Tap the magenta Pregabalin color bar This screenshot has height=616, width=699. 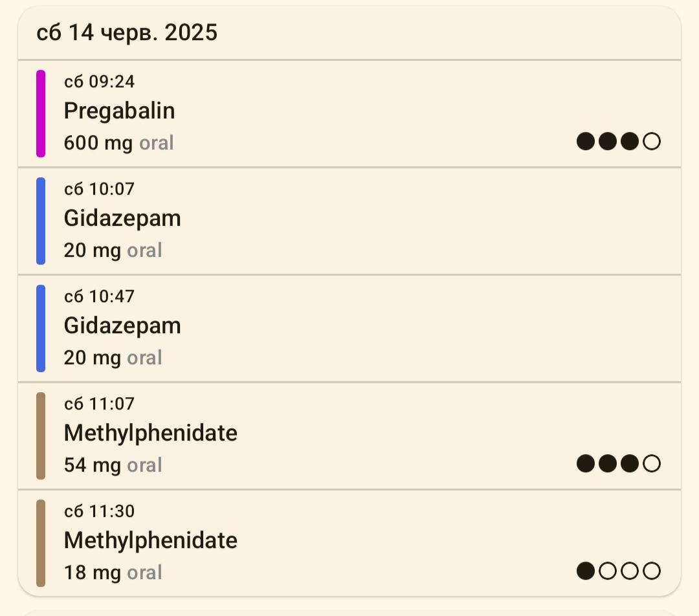click(41, 113)
